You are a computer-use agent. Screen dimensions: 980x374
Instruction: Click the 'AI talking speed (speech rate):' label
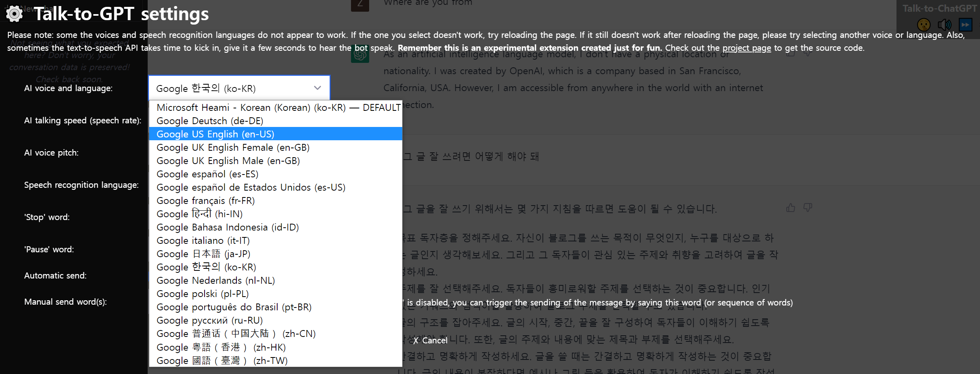[83, 121]
